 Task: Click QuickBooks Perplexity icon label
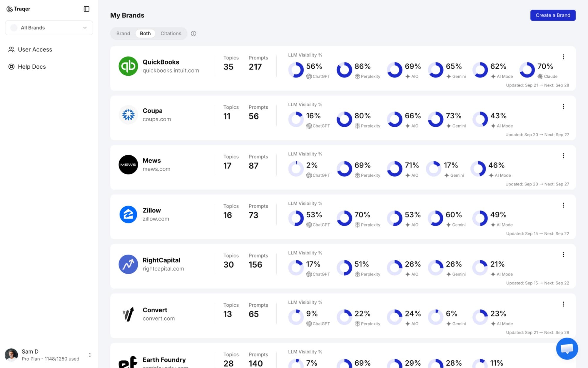coord(367,77)
